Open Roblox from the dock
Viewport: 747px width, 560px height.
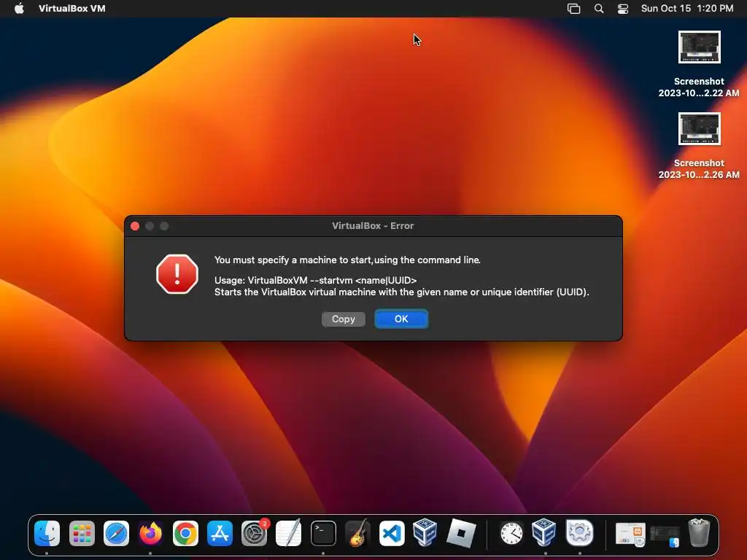point(461,533)
